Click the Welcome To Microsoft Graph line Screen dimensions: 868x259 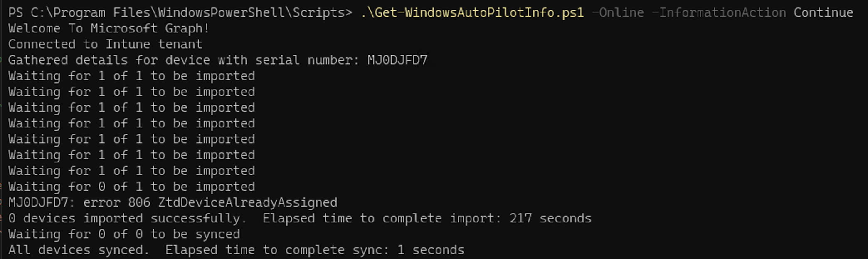[x=108, y=28]
